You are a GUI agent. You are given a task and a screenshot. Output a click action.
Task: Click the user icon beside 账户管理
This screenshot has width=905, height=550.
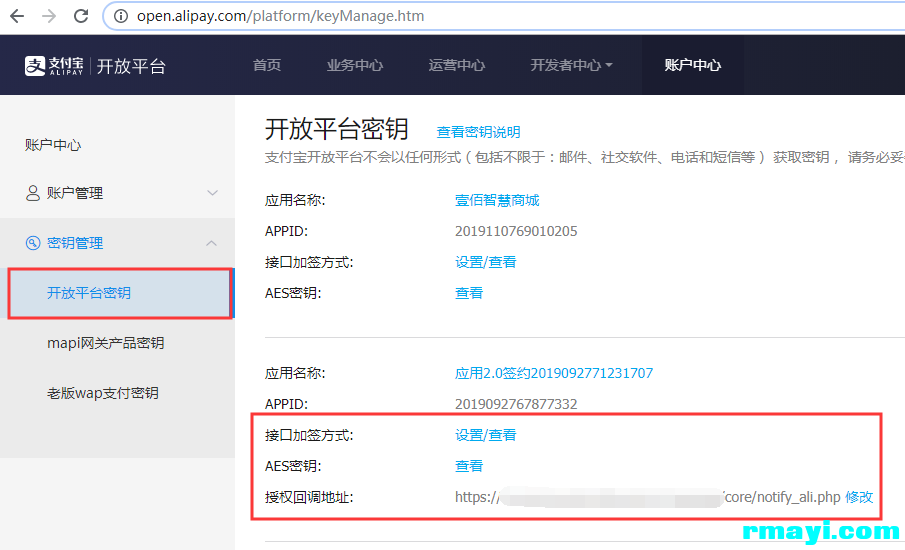point(33,193)
